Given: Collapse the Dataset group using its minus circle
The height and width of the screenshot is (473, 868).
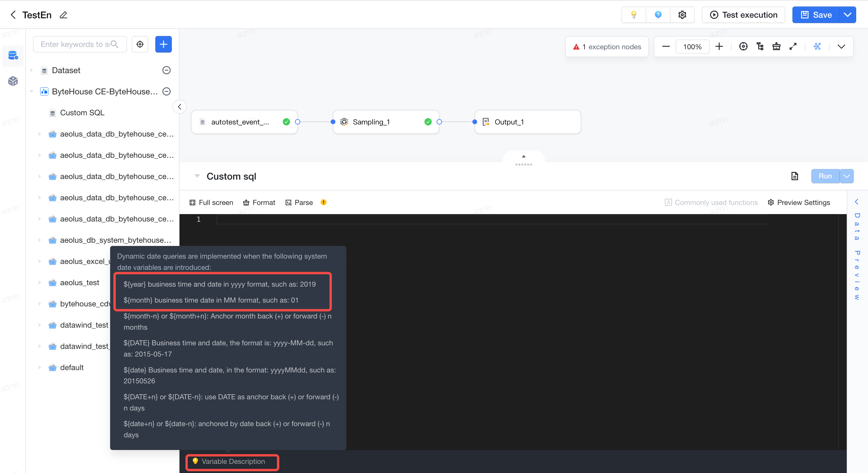Looking at the screenshot, I should click(x=167, y=70).
